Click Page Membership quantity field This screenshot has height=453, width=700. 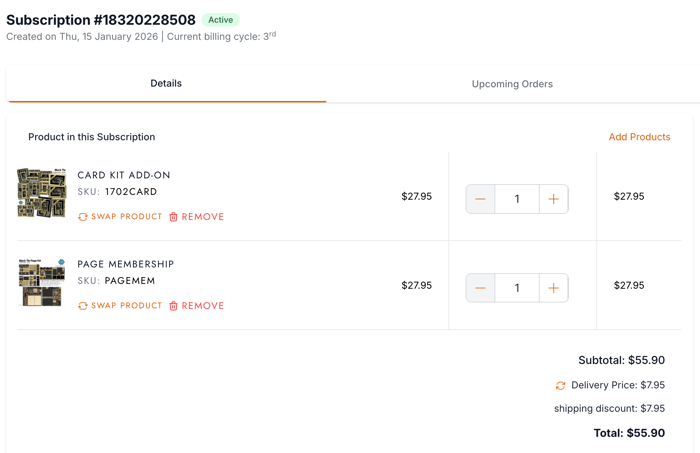pos(517,288)
